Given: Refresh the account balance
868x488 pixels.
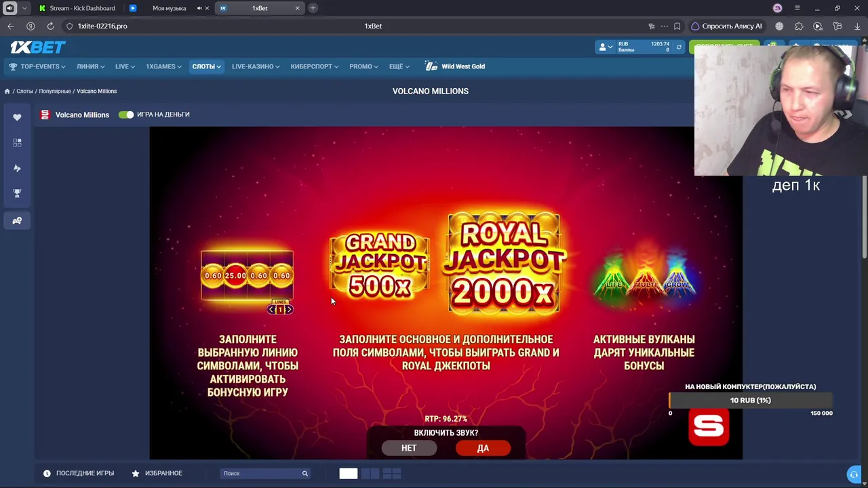Looking at the screenshot, I should click(679, 47).
